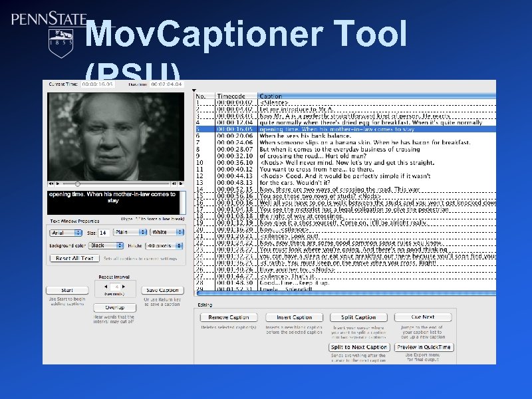Click the step forward button in player controls

[x=181, y=184]
